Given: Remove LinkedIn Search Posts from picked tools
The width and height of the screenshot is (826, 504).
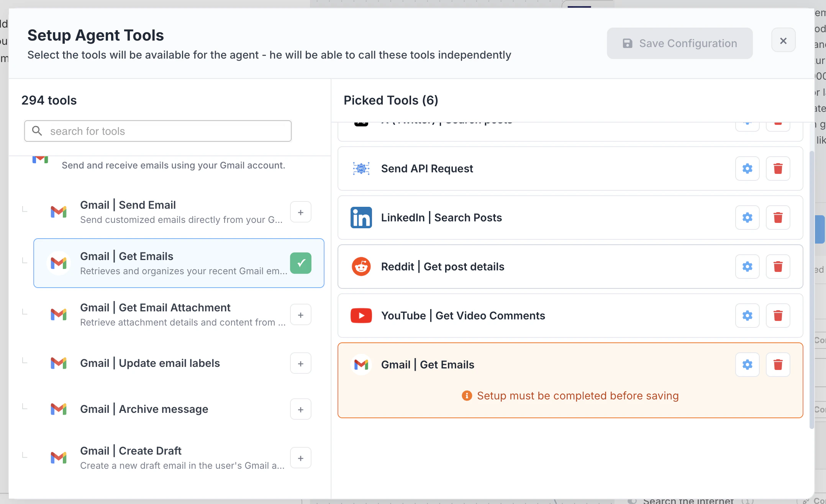Looking at the screenshot, I should (x=778, y=218).
